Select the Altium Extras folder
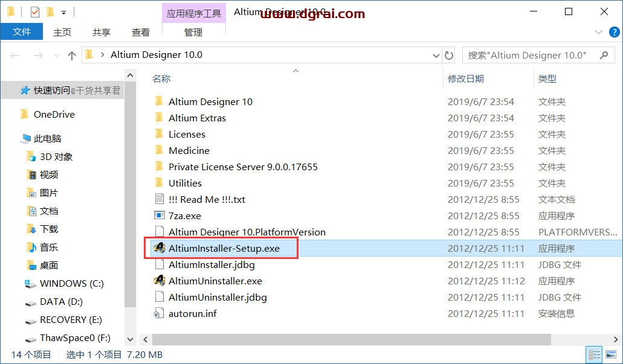 197,118
